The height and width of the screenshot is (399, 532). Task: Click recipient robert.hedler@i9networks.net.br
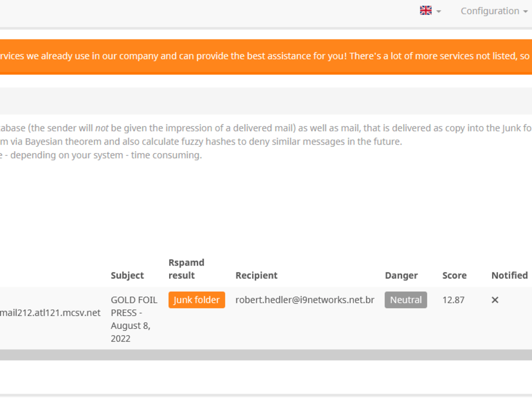click(304, 300)
